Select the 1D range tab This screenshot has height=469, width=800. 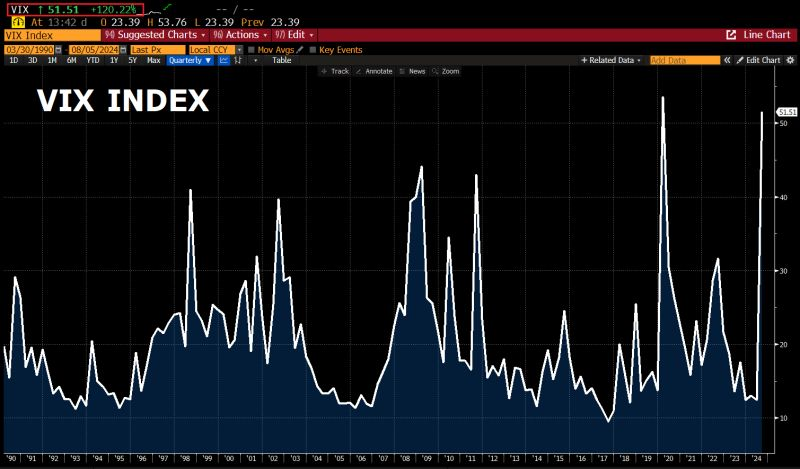click(14, 60)
